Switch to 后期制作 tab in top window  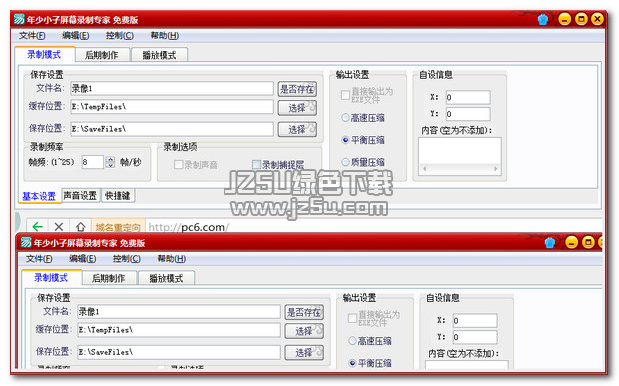coord(102,55)
